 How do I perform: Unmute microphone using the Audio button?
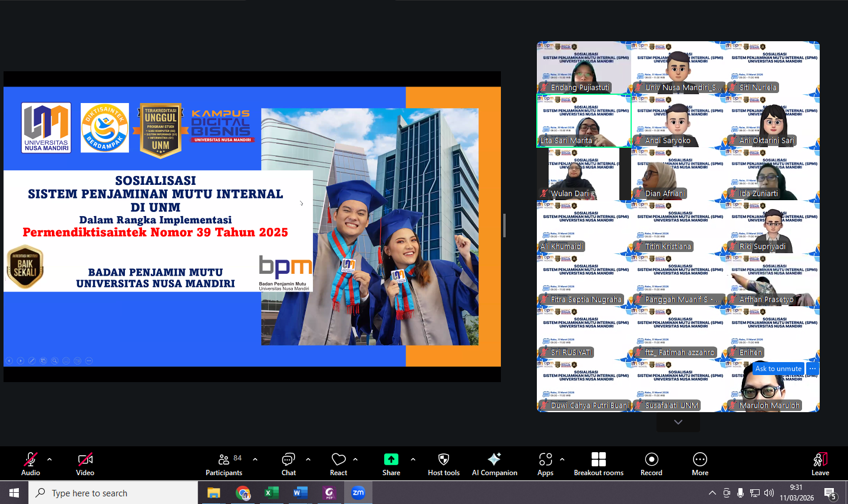(x=30, y=459)
